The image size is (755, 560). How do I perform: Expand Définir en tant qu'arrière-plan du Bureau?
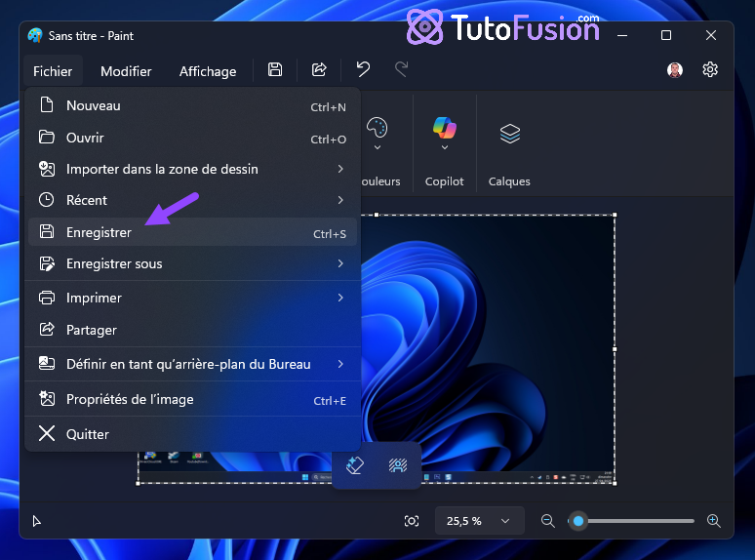pyautogui.click(x=192, y=364)
